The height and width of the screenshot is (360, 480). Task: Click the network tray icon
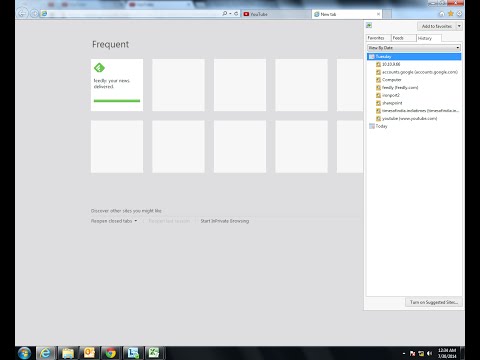coord(421,353)
